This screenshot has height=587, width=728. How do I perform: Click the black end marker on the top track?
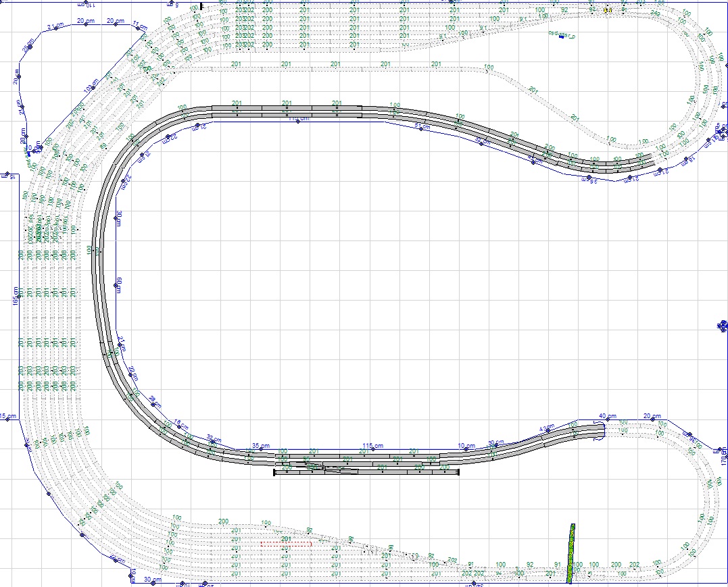pos(192,6)
